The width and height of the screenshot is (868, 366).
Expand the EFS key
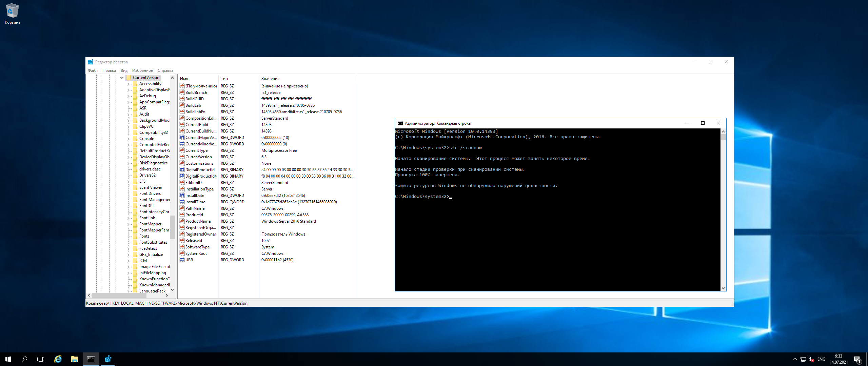coord(129,181)
